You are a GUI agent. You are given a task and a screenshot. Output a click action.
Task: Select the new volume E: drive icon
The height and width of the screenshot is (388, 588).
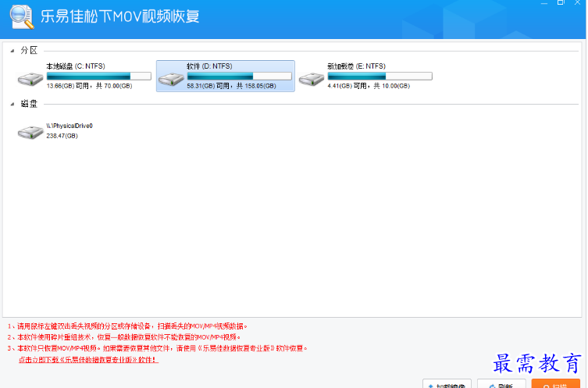[312, 79]
